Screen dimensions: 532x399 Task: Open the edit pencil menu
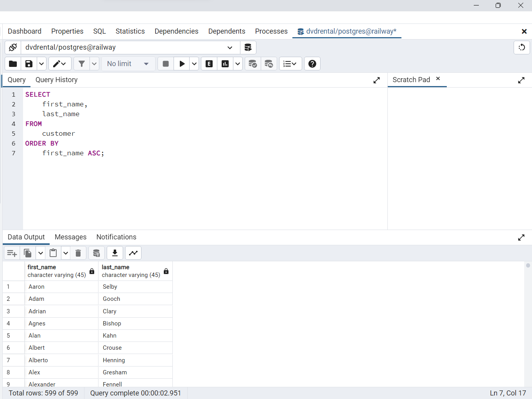tap(60, 64)
